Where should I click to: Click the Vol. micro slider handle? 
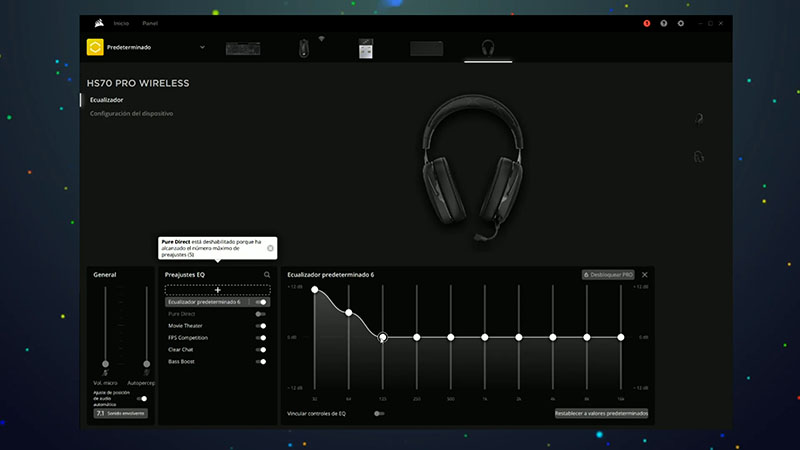pyautogui.click(x=105, y=364)
